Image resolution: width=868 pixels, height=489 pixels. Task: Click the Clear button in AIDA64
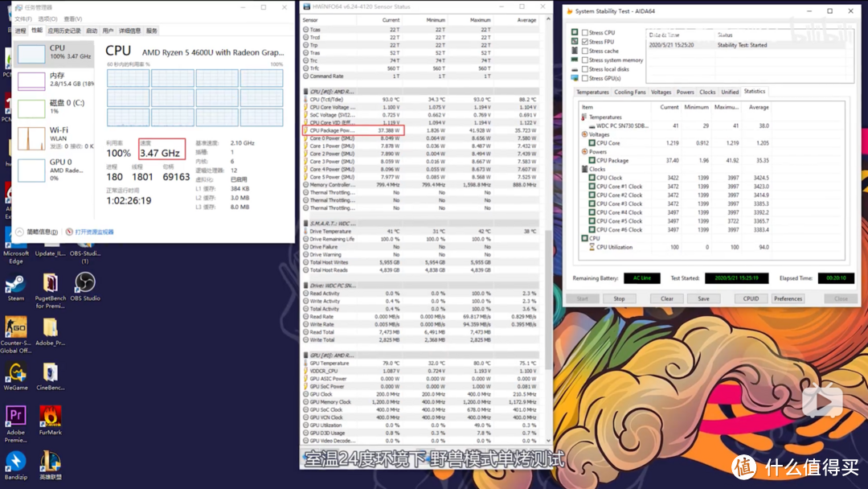click(667, 299)
